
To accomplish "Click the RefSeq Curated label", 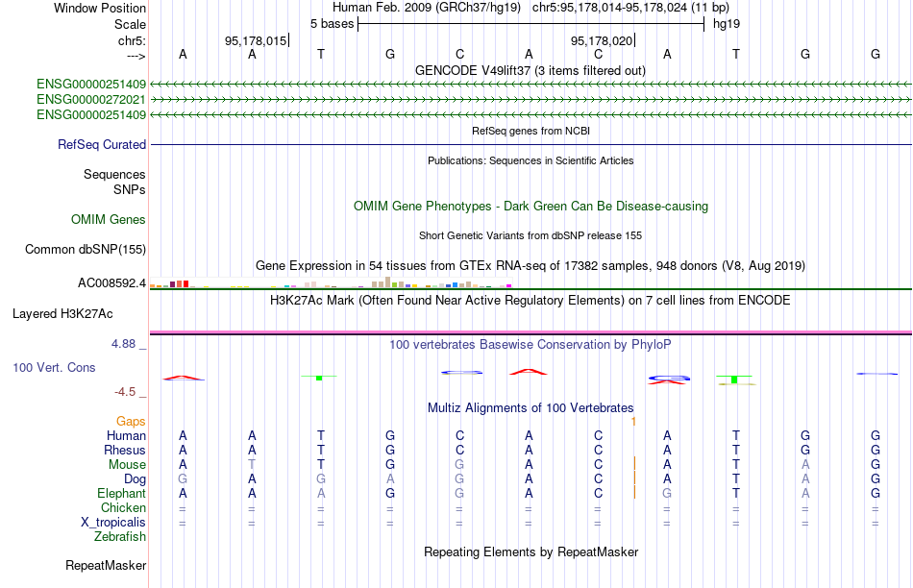I will pos(102,144).
